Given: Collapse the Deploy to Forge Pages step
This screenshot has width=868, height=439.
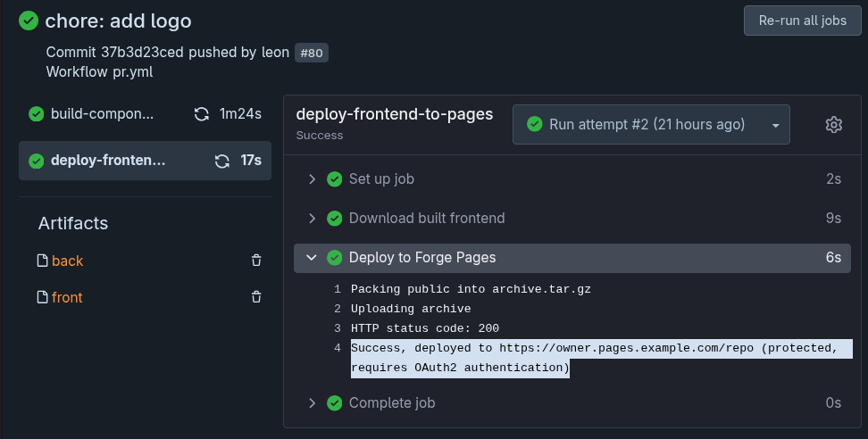Looking at the screenshot, I should click(x=312, y=257).
